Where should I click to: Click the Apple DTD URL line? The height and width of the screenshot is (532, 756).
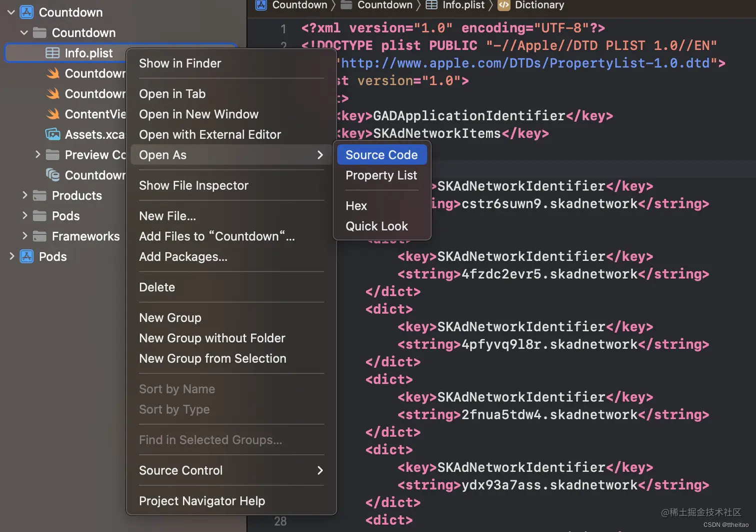[531, 63]
